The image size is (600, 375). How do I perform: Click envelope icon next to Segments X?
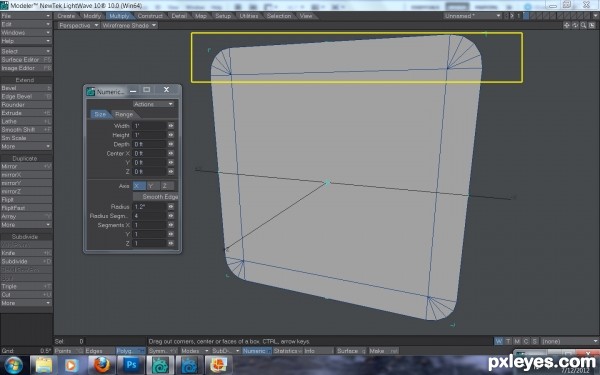point(171,225)
